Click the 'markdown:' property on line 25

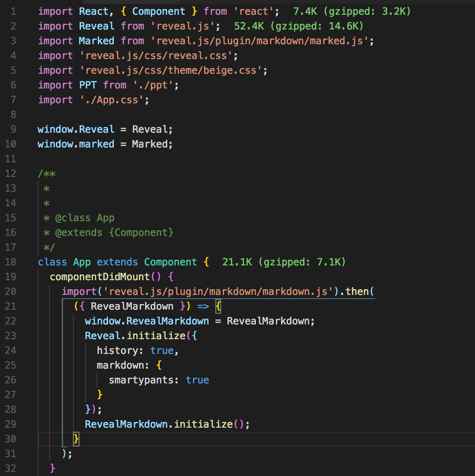point(122,365)
